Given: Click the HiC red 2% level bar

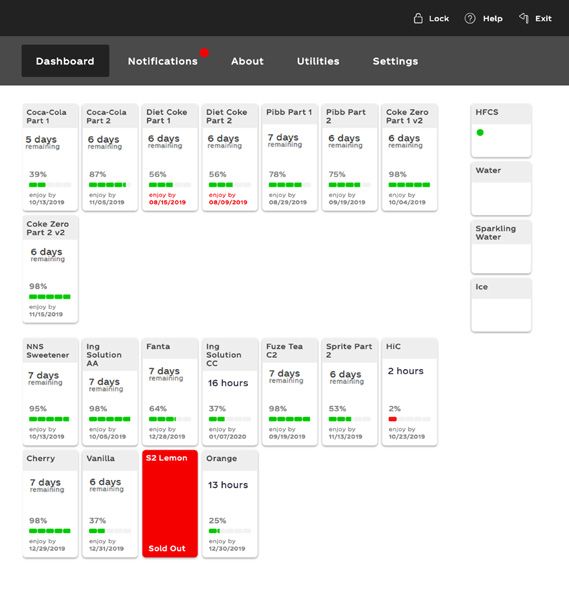Looking at the screenshot, I should tap(409, 419).
